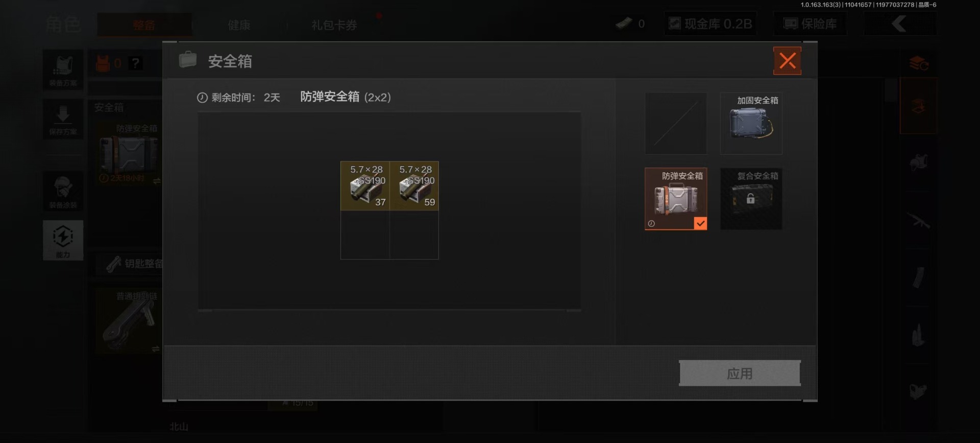Image resolution: width=980 pixels, height=443 pixels.
Task: Click the empty bottom-left safe box cell
Action: (365, 235)
